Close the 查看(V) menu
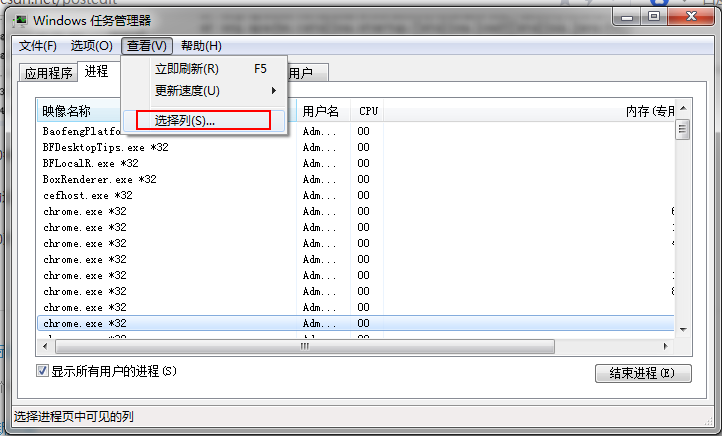 [x=147, y=46]
